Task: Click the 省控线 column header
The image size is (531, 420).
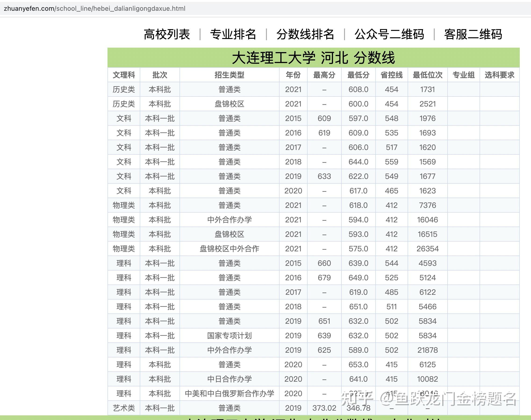Action: 391,75
